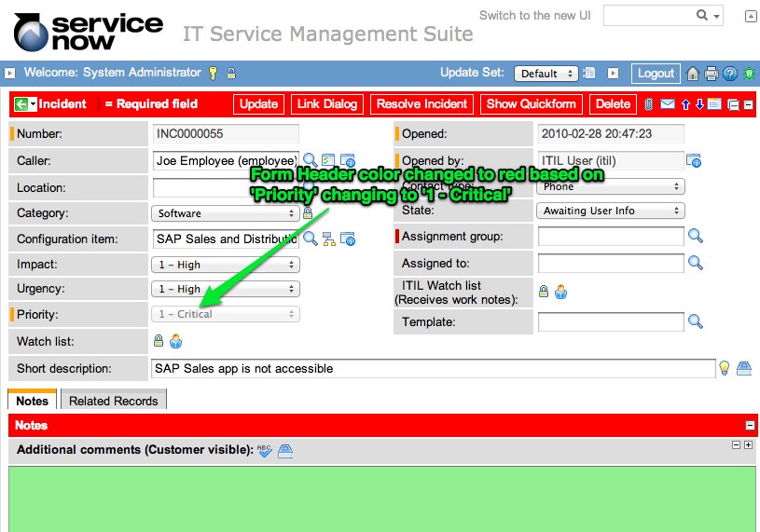
Task: Look up Caller using the magnifier
Action: click(x=310, y=160)
